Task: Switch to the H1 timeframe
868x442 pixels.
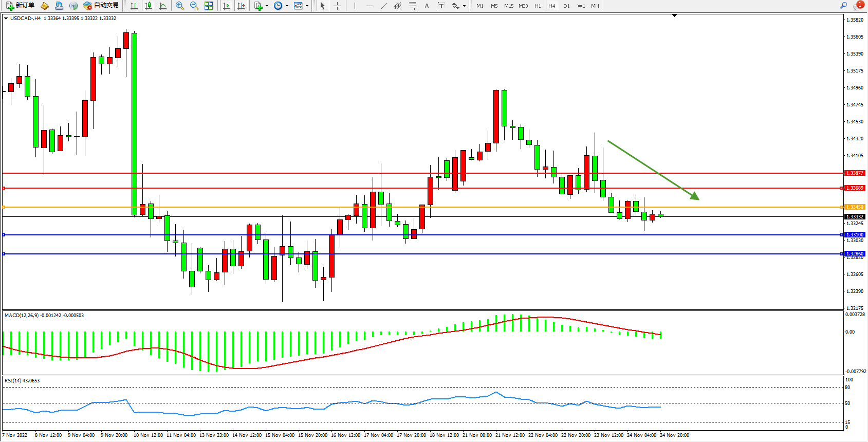Action: click(538, 6)
